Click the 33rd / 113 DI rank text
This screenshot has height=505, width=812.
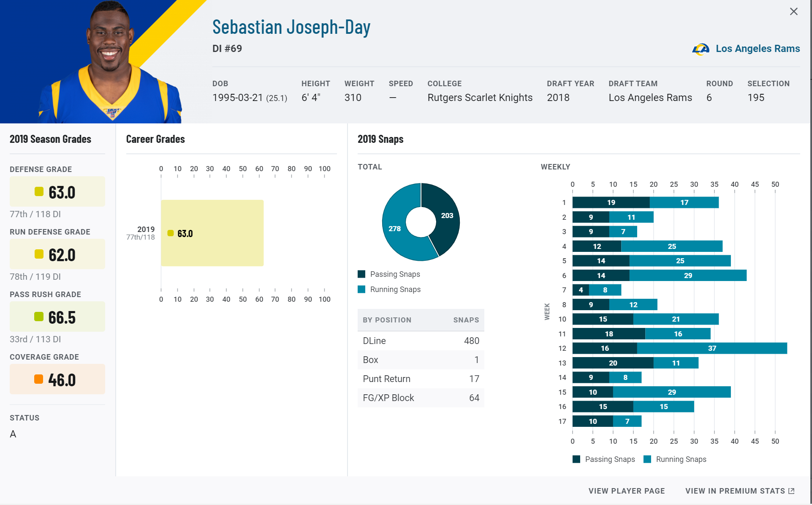click(x=35, y=339)
